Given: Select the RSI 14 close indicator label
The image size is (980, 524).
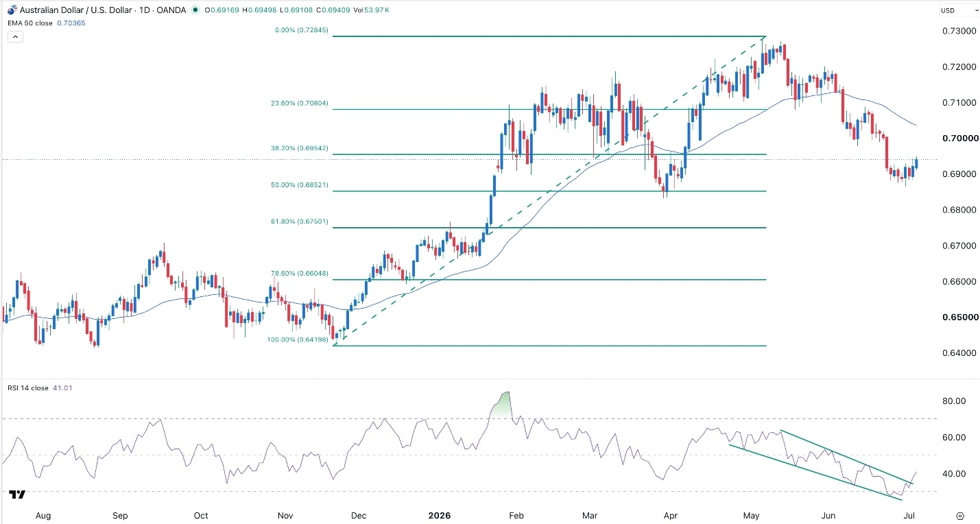Looking at the screenshot, I should [x=29, y=388].
